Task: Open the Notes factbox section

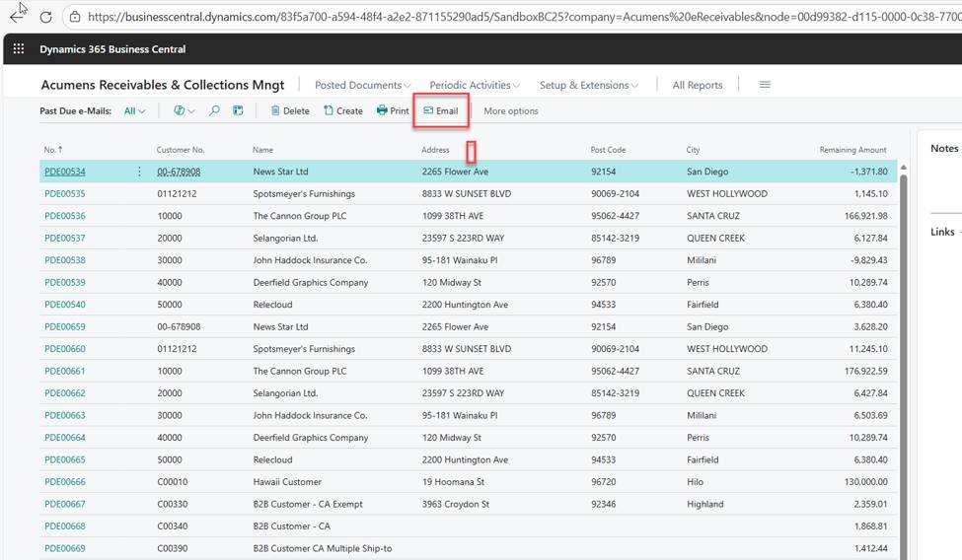Action: pos(943,149)
